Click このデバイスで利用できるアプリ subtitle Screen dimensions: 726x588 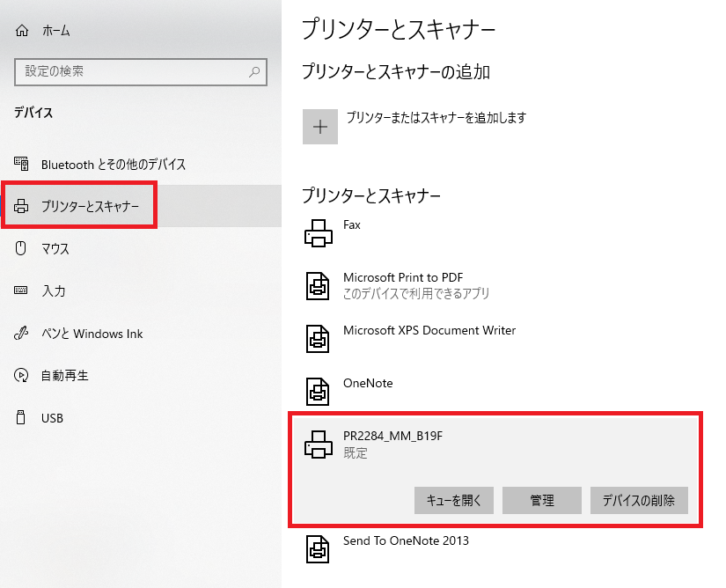[x=416, y=293]
